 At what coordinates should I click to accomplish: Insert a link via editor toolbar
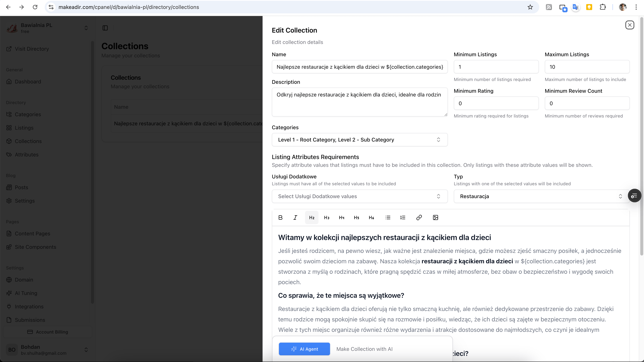[x=419, y=217]
